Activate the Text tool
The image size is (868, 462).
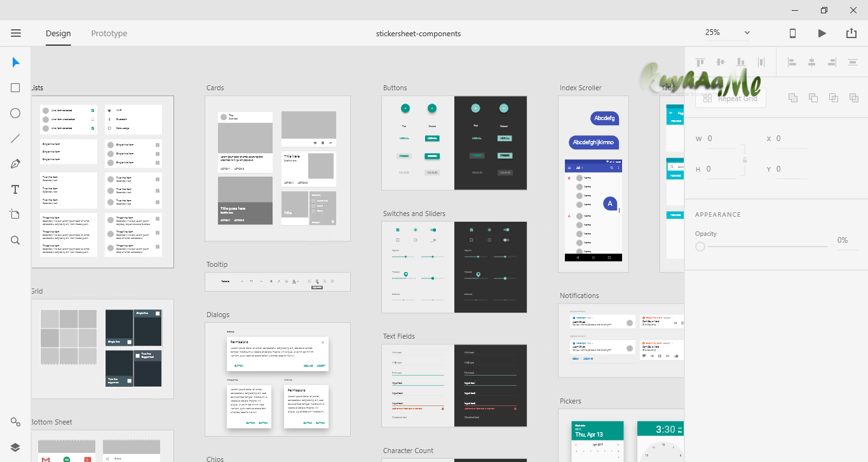(x=15, y=189)
